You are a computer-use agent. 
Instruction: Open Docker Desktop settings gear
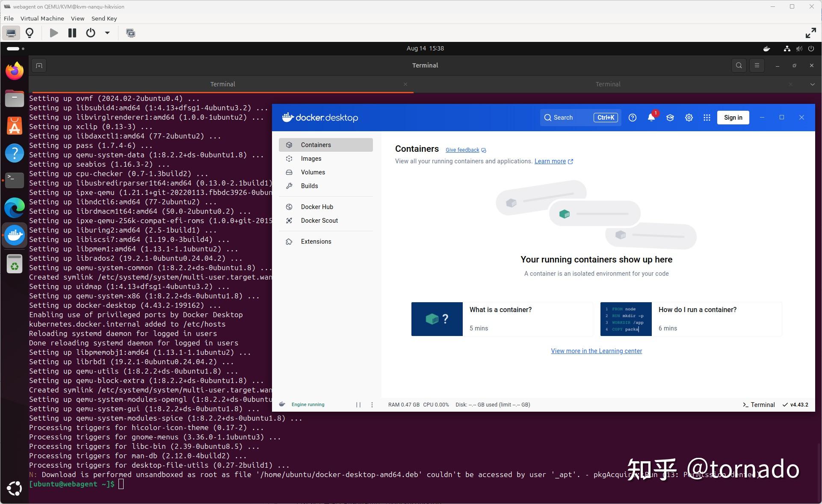tap(689, 118)
